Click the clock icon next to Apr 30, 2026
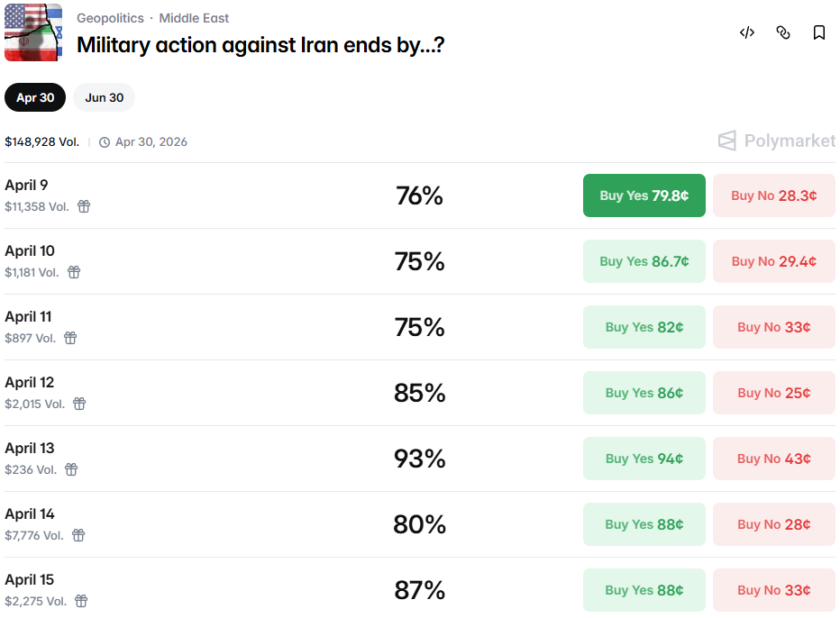Image resolution: width=840 pixels, height=618 pixels. [x=105, y=142]
